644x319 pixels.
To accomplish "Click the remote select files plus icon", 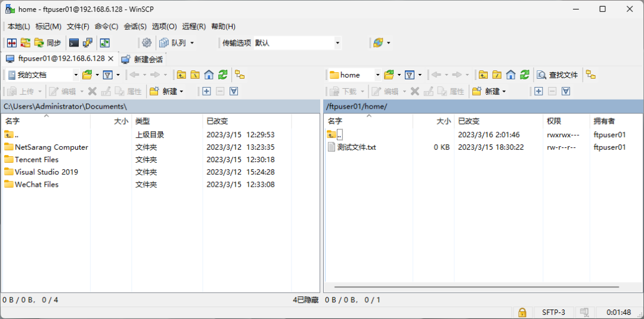I will (538, 91).
